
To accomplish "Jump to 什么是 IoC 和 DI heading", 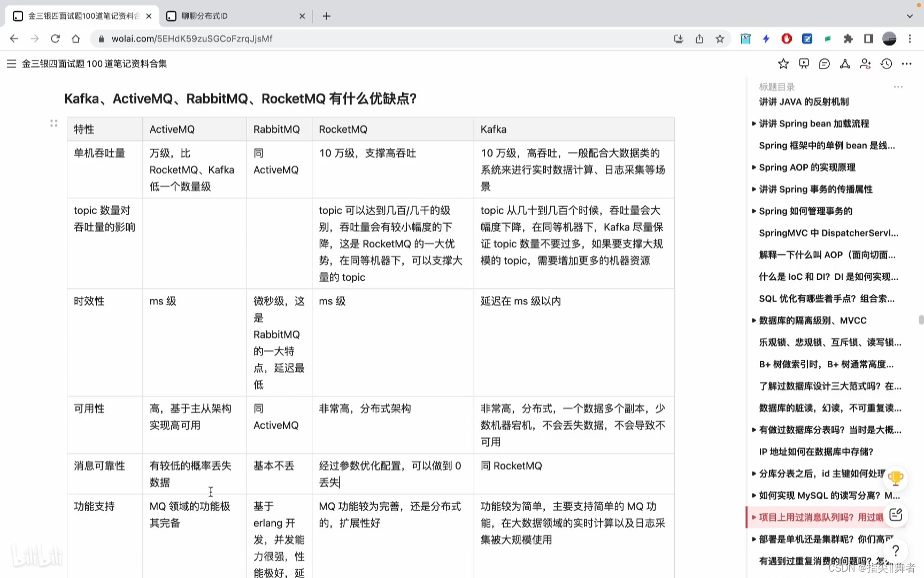I will pos(828,277).
